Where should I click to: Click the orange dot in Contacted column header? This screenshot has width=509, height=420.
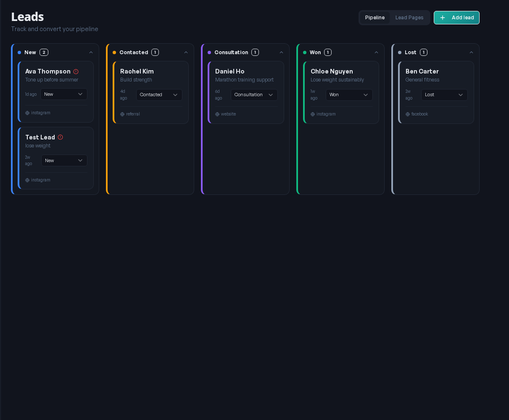[x=114, y=52]
